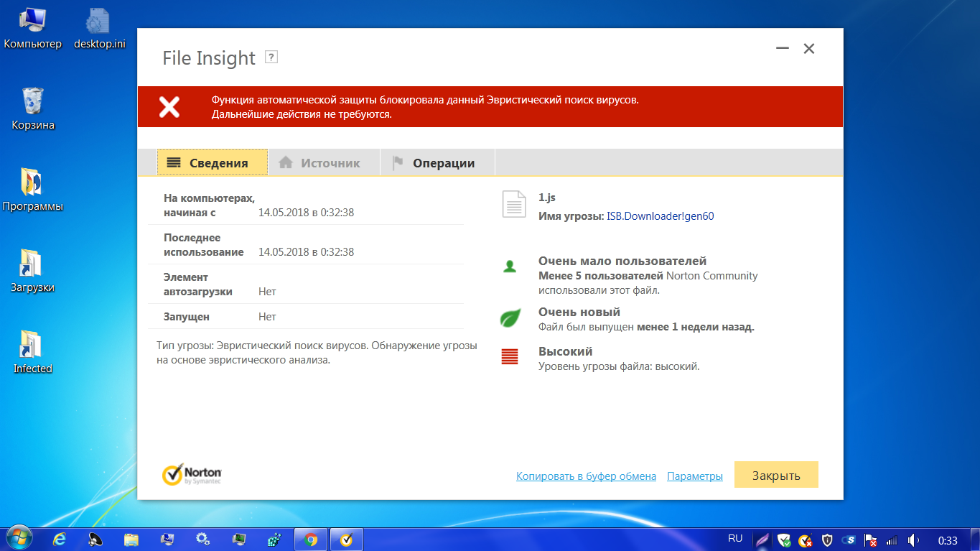The image size is (980, 551).
Task: Click the На компьютерах, начиная с label
Action: pyautogui.click(x=210, y=205)
